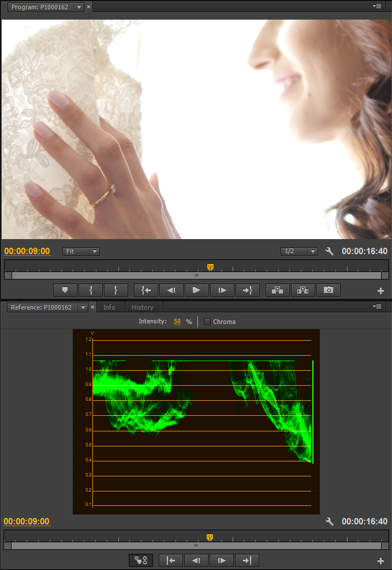The width and height of the screenshot is (392, 570).
Task: Click the Mark Out button
Action: [x=115, y=290]
